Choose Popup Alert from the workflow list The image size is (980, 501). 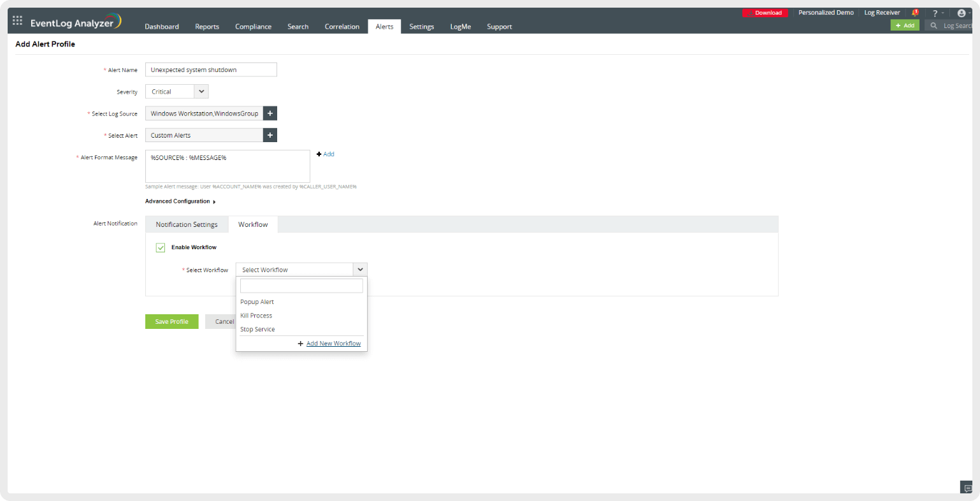click(257, 302)
